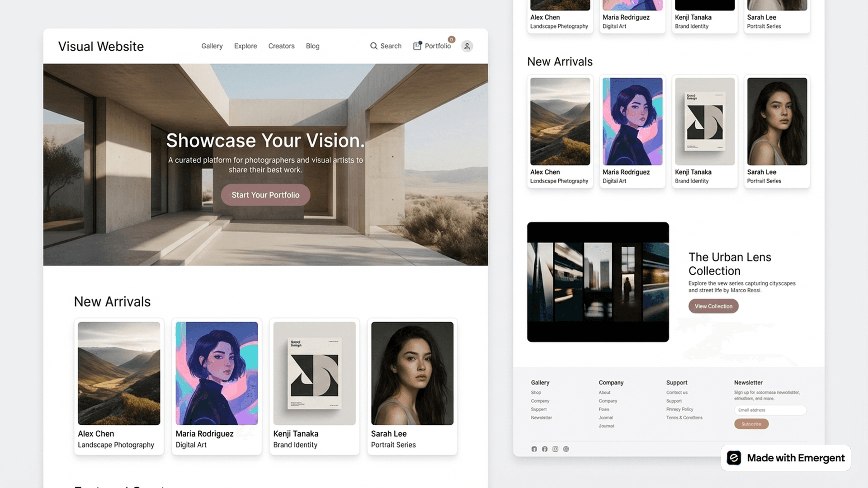
Task: Click the Terms & Conditions link
Action: point(684,418)
